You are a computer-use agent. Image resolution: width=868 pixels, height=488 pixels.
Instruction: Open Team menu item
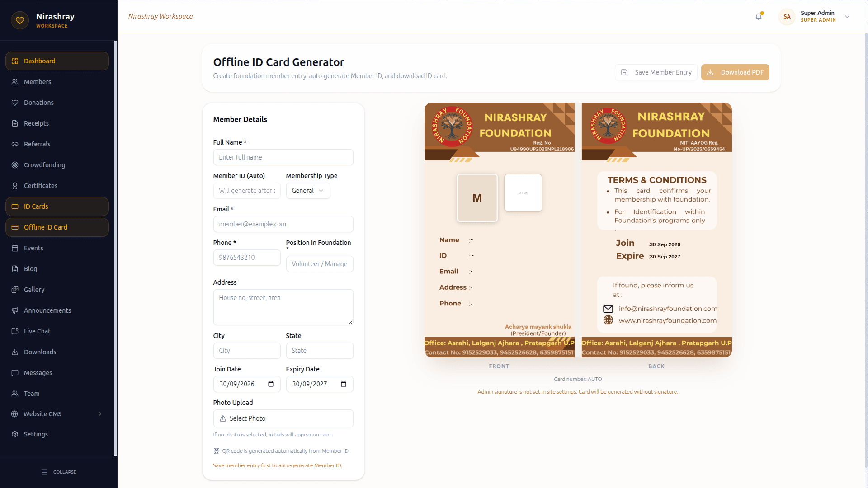[x=57, y=394]
